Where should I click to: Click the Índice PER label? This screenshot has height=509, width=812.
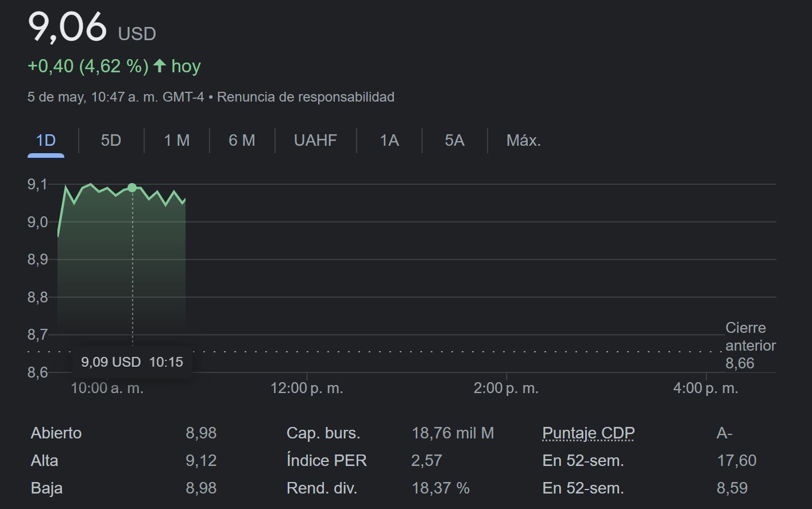tap(326, 461)
